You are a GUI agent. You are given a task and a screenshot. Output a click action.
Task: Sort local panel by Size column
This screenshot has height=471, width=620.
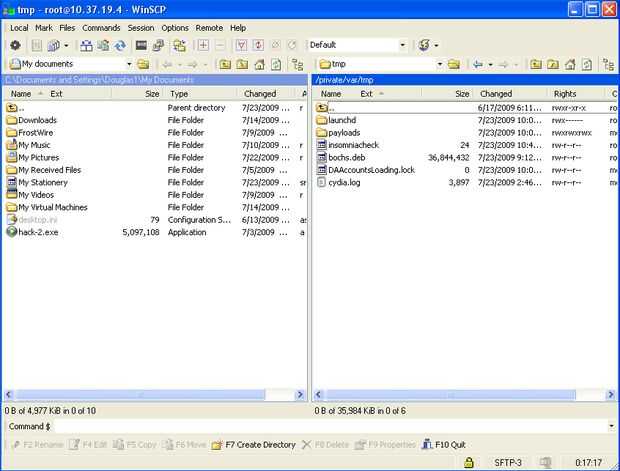pyautogui.click(x=137, y=94)
